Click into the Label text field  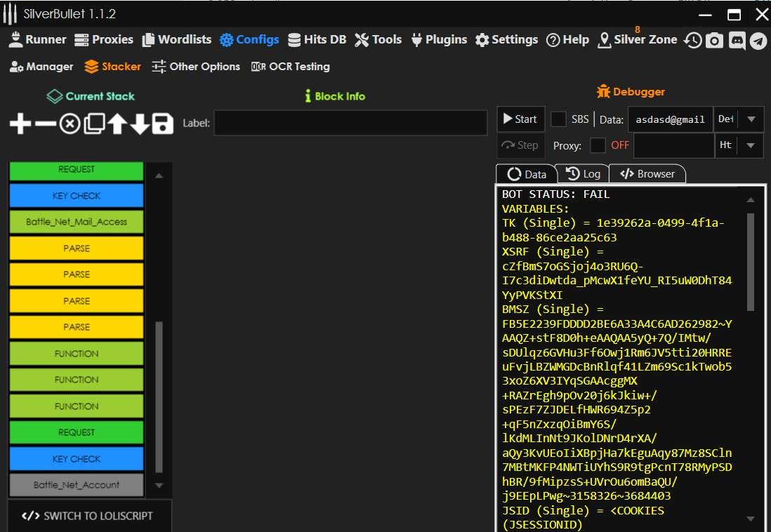pyautogui.click(x=350, y=123)
